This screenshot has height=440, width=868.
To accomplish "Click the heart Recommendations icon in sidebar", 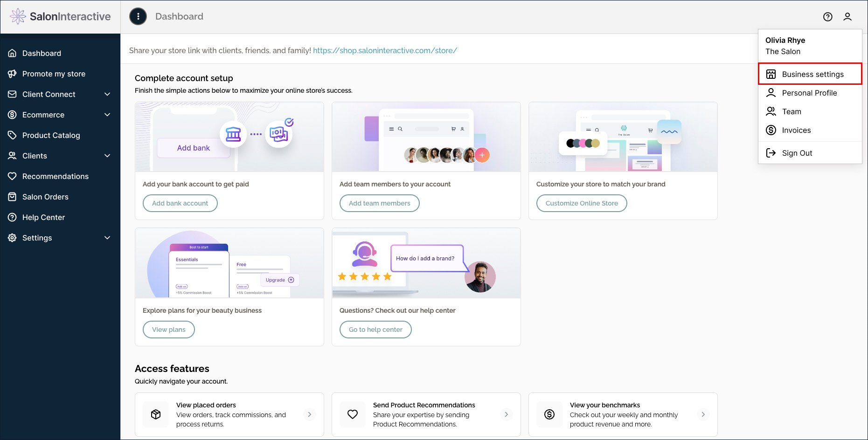I will tap(13, 176).
